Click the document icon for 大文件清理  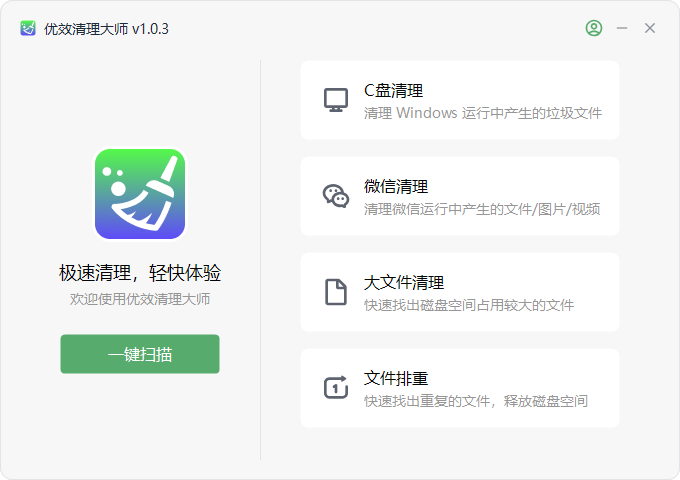(x=336, y=292)
